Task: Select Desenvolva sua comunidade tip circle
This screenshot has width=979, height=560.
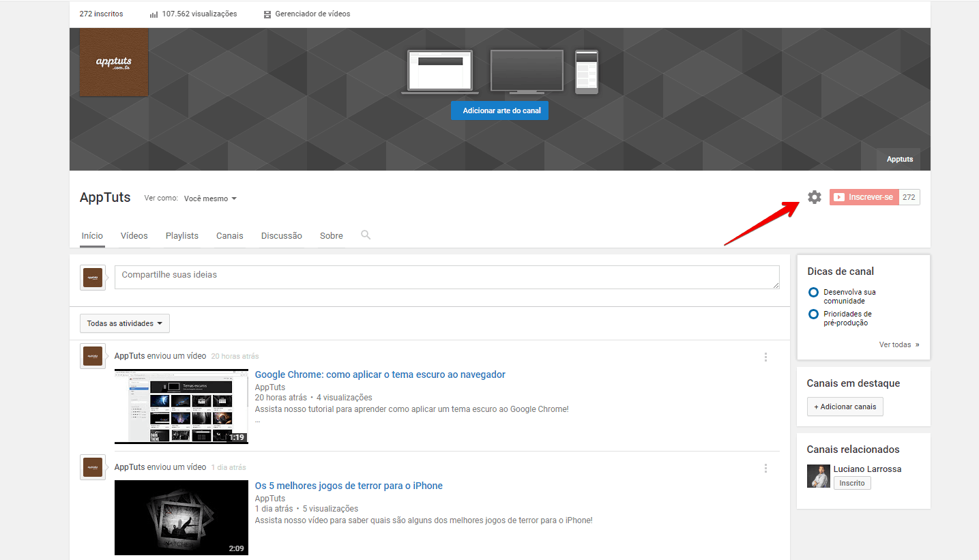Action: pos(813,292)
